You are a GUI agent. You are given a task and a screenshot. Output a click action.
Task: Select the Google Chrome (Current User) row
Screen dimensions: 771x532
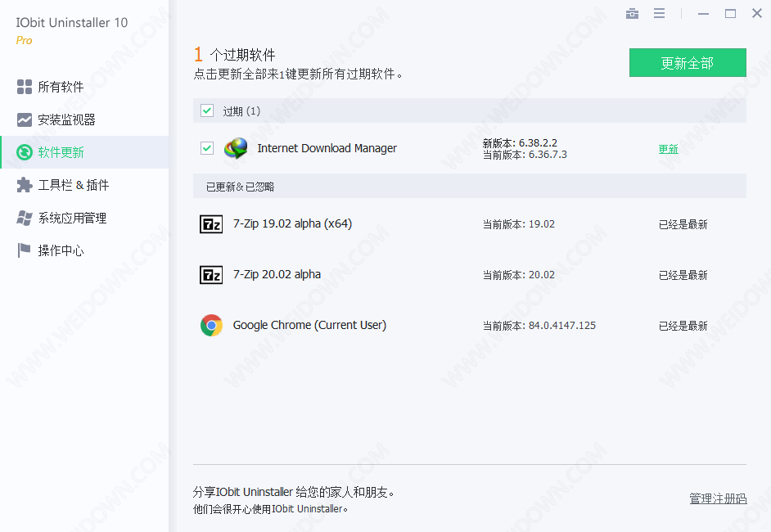[x=470, y=326]
